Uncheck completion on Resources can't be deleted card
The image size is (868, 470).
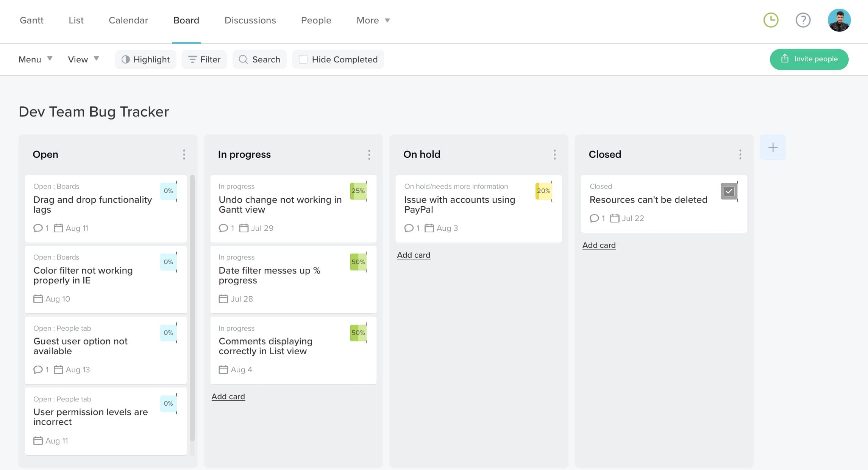(729, 191)
